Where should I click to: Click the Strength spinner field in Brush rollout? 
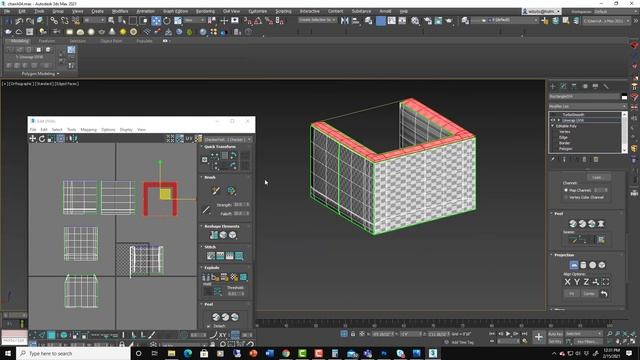click(x=242, y=204)
